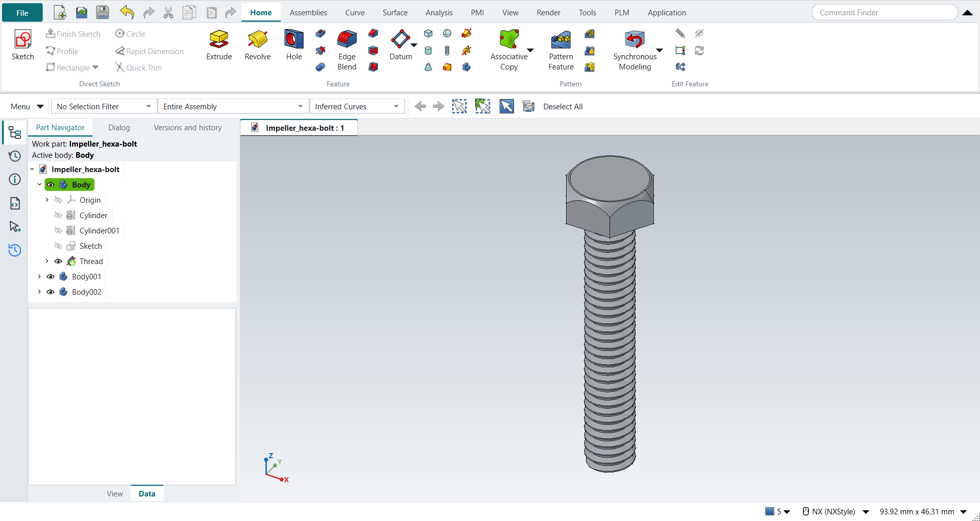This screenshot has width=980, height=521.
Task: Open the Entire Assembly scope dropdown
Action: (233, 106)
